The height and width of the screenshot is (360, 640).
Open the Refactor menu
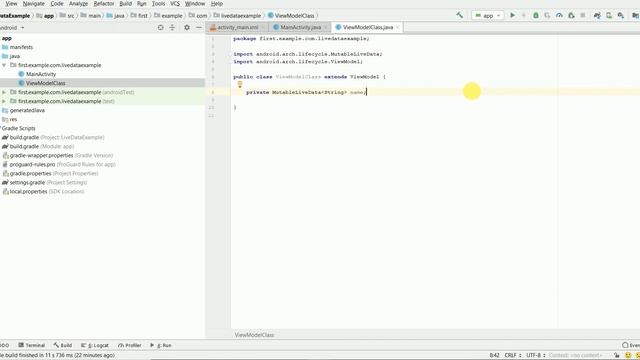point(104,4)
